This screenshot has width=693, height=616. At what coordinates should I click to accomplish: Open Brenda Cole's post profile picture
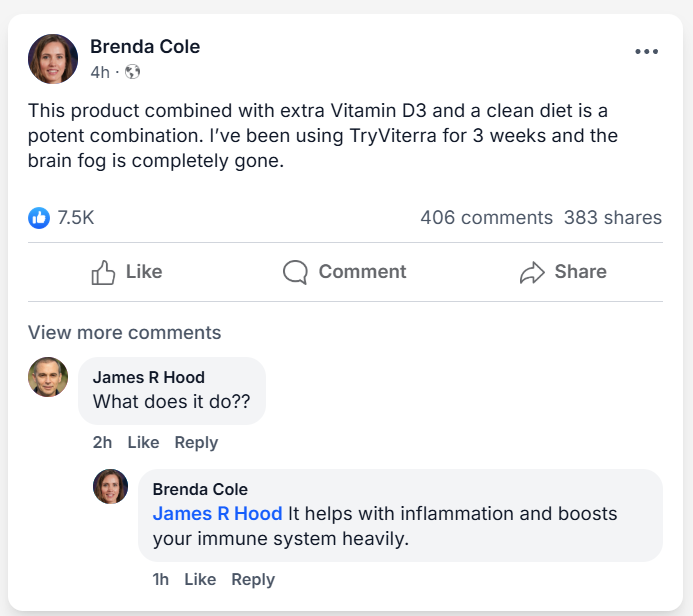(x=53, y=59)
